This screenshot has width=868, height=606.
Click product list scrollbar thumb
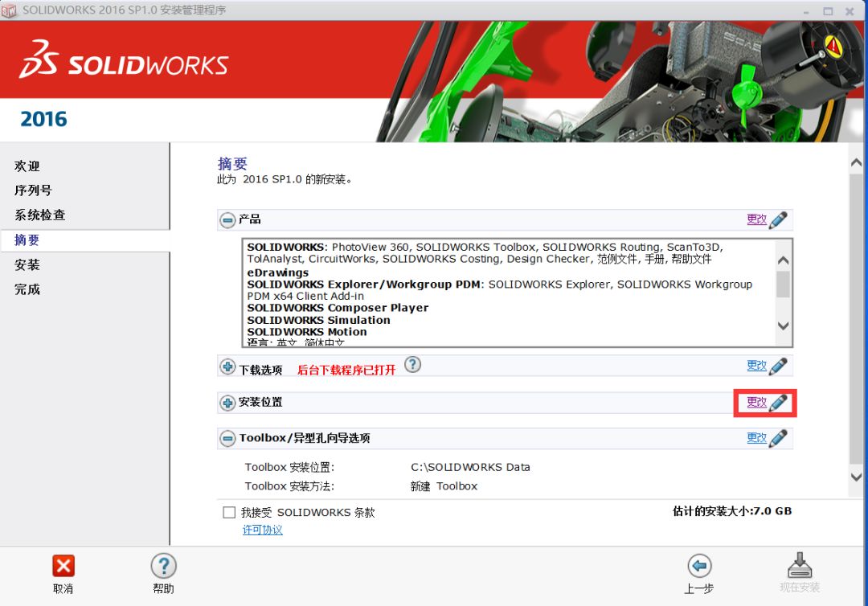click(783, 285)
